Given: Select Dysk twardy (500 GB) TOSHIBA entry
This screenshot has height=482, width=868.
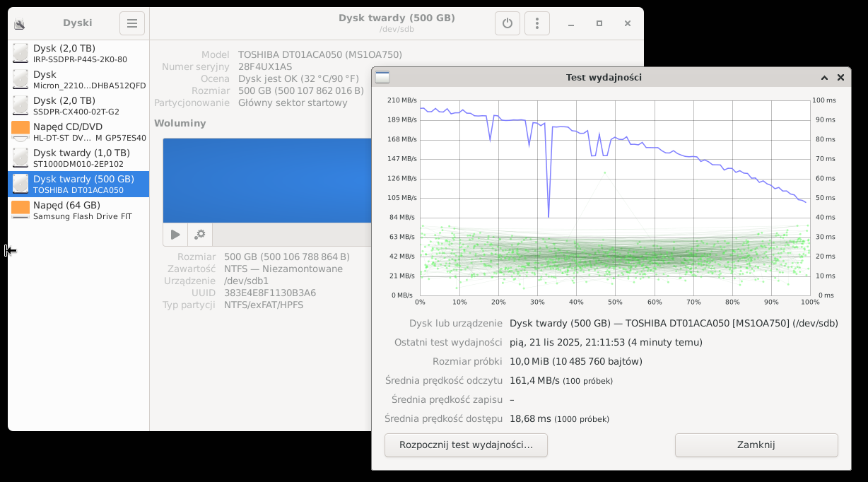Looking at the screenshot, I should tap(78, 184).
